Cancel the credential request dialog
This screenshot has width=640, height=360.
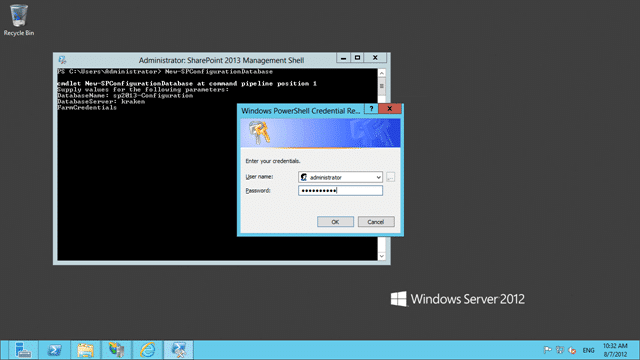376,222
